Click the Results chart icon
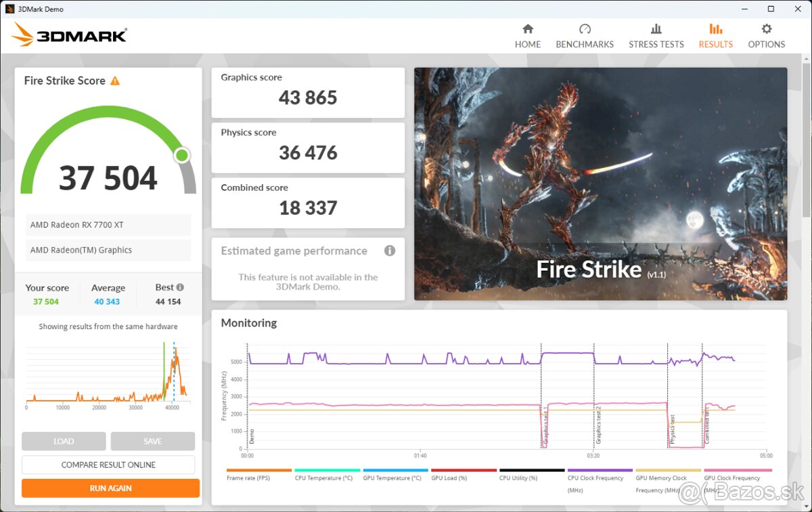The height and width of the screenshot is (512, 812). click(715, 29)
